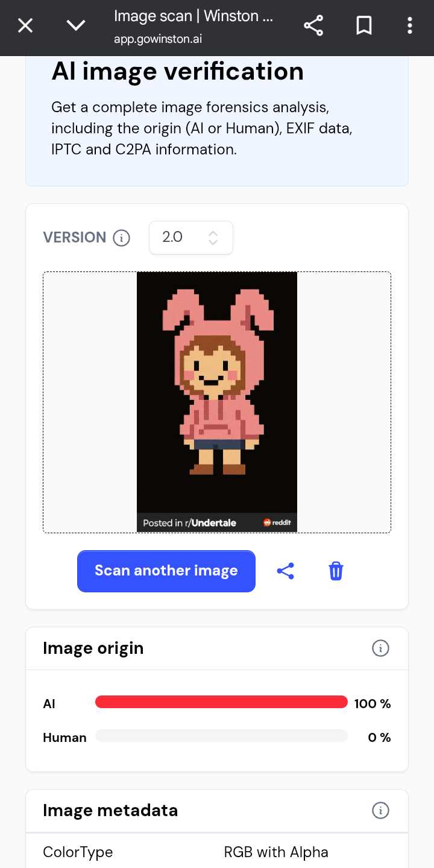Click Scan another image button

point(166,571)
